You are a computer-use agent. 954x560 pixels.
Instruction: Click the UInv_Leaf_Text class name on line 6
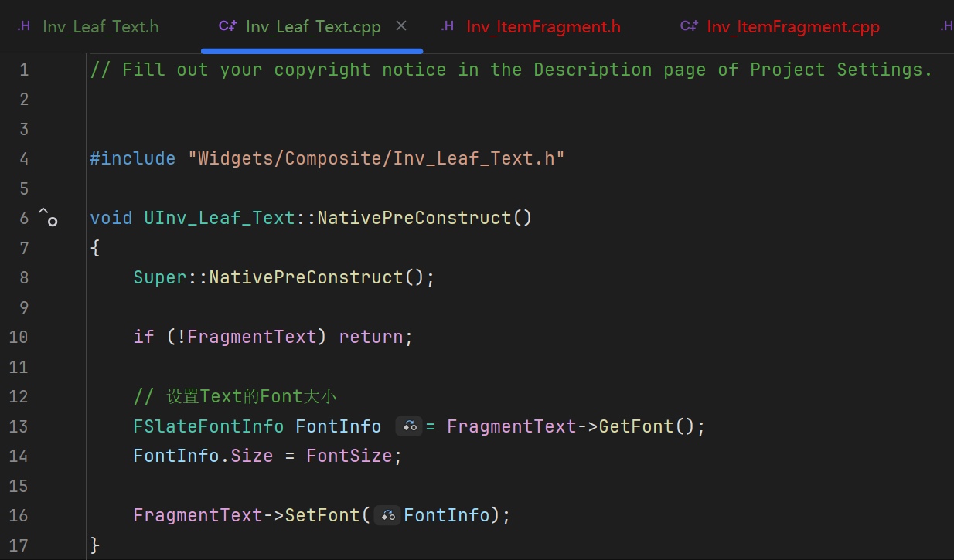(220, 218)
